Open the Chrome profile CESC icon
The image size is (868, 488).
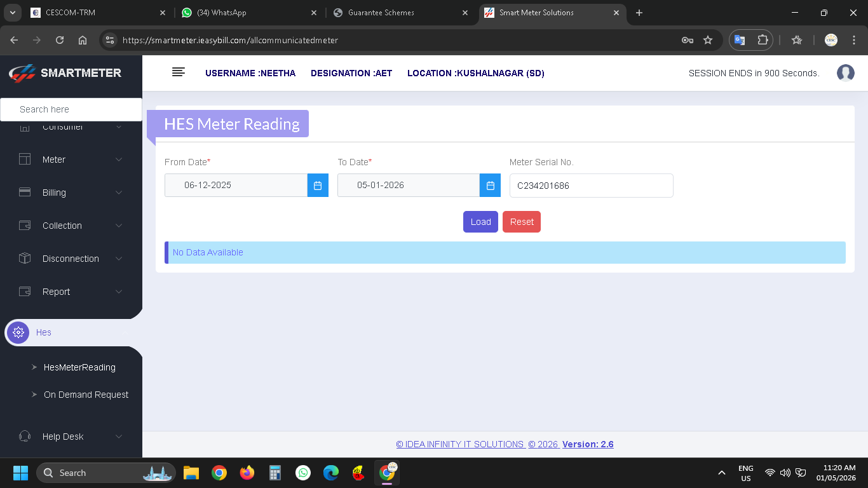click(831, 40)
